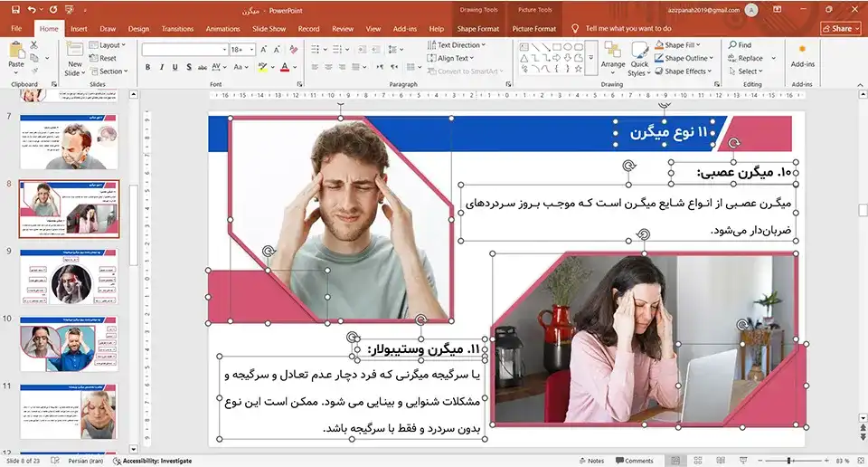868x467 pixels.
Task: Open the Picture Format tab
Action: coord(533,28)
